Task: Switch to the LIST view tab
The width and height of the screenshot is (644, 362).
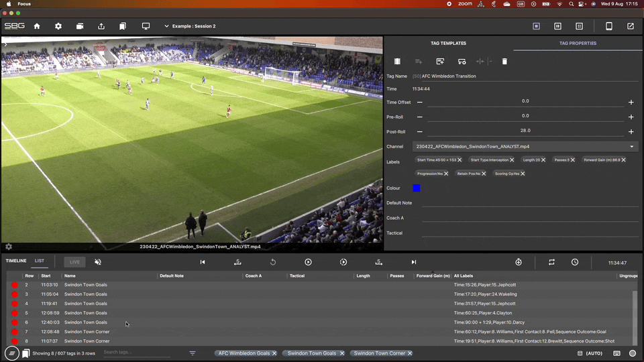Action: (40, 261)
